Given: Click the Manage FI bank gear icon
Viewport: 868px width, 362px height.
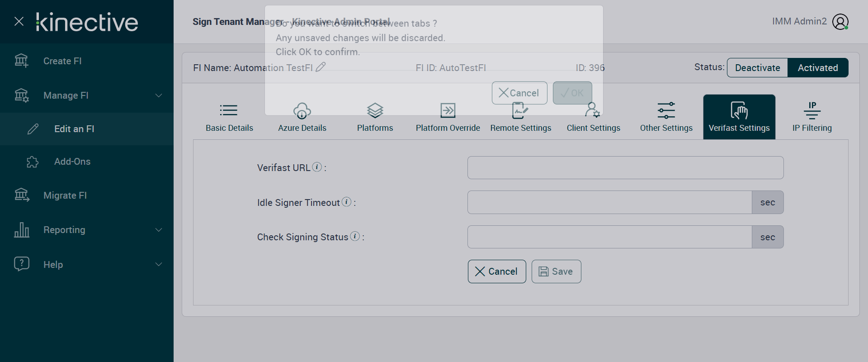Looking at the screenshot, I should [21, 95].
